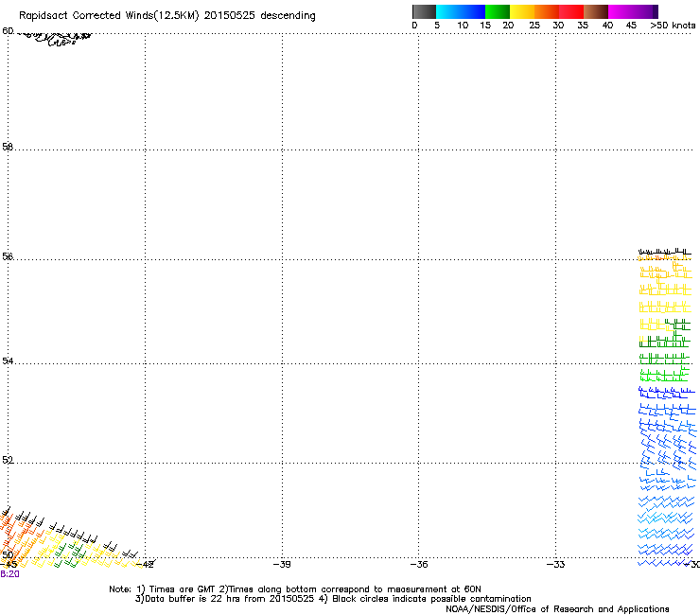Click the -36 longitude axis label
Viewport: 700px width, 615px height.
pyautogui.click(x=419, y=564)
